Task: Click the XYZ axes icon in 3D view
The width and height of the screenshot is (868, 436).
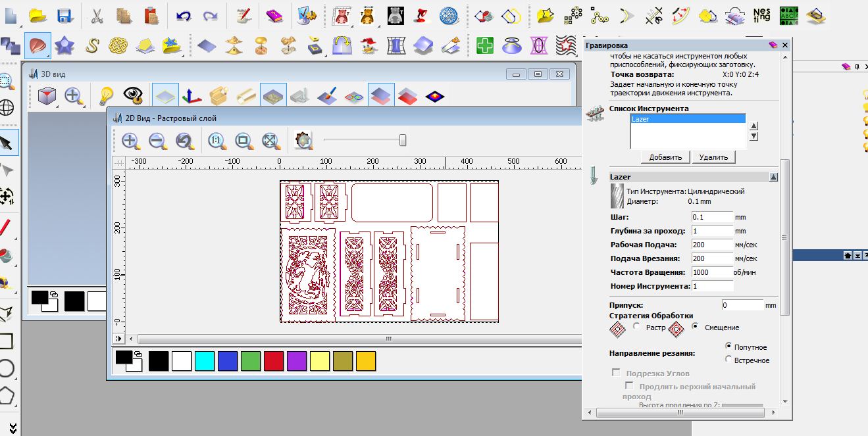Action: 191,96
